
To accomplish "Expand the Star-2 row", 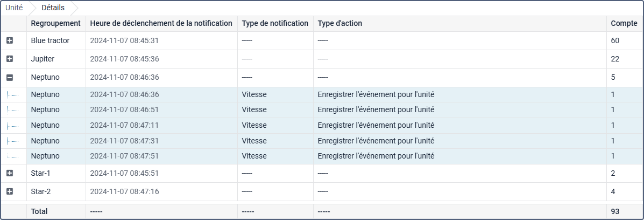I will [10, 191].
